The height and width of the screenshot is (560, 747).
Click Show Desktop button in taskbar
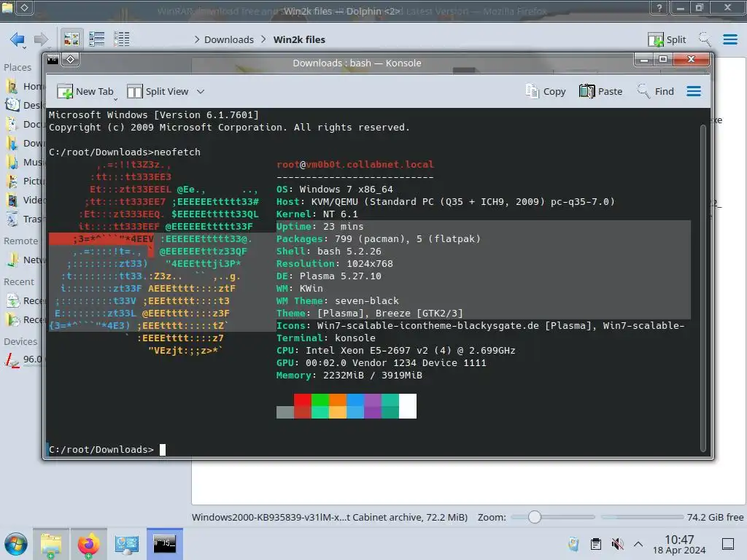pyautogui.click(x=728, y=544)
